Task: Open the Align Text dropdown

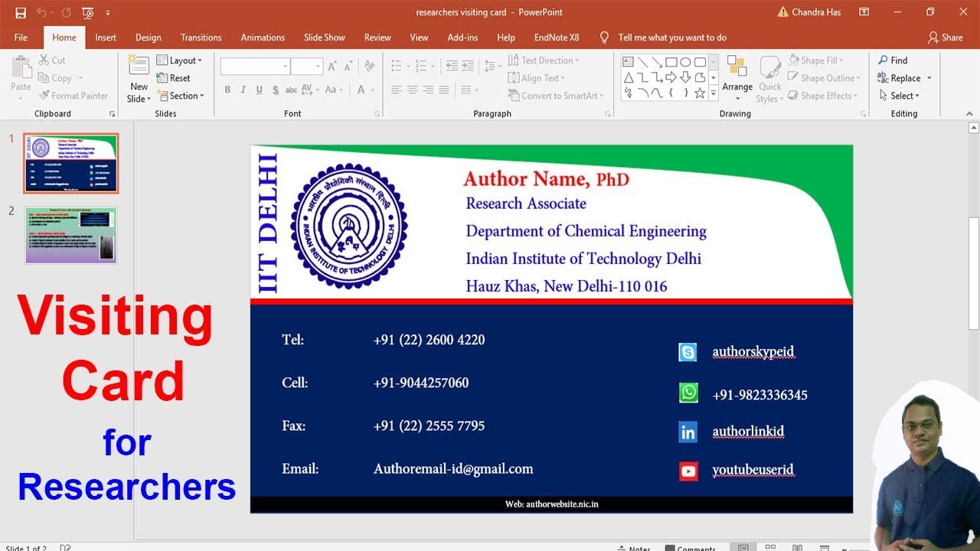Action: click(x=537, y=78)
